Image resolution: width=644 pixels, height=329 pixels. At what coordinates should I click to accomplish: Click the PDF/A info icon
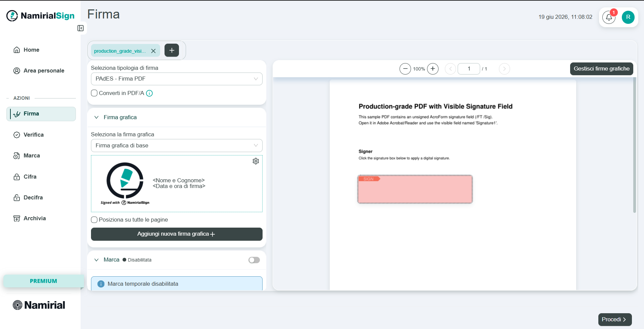pos(149,93)
